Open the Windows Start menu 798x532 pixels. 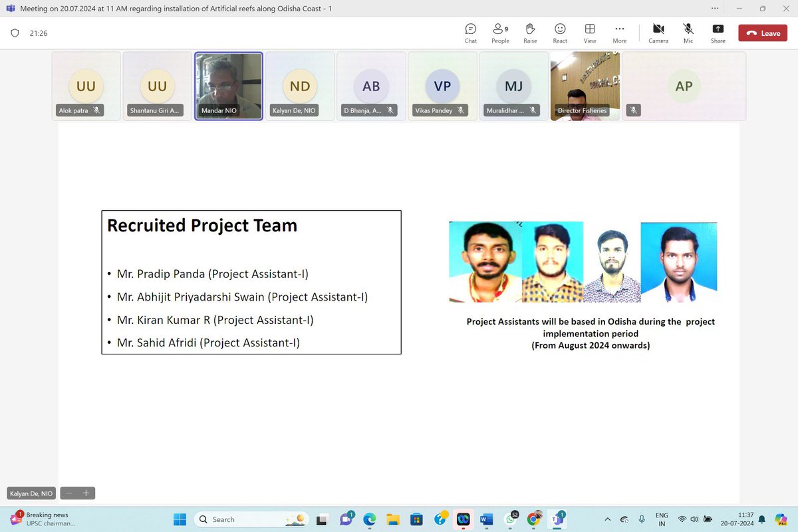tap(180, 519)
